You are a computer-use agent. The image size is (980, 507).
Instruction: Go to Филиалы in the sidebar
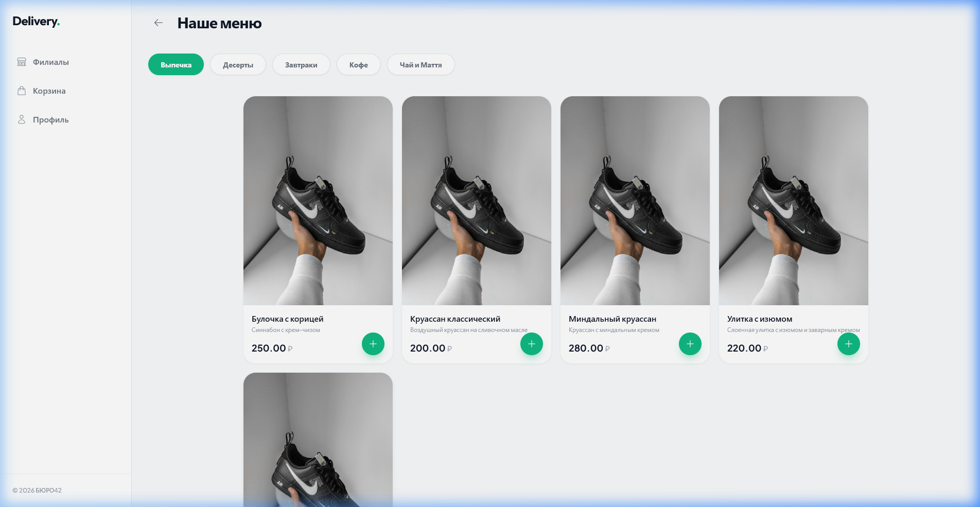pos(51,62)
